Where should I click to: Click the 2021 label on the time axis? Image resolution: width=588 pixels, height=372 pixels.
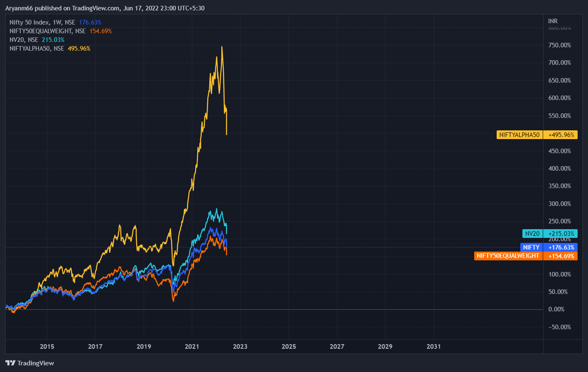coord(192,347)
